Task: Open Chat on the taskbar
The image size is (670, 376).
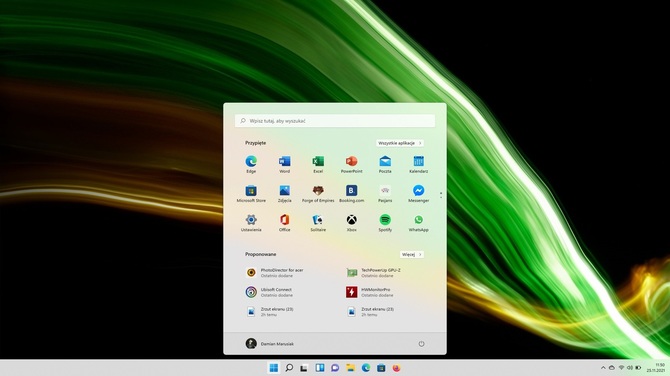Action: click(335, 368)
